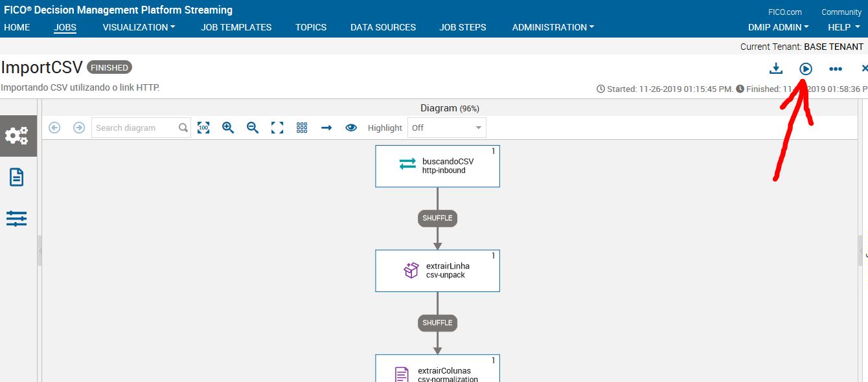
Task: Switch to the JOB TEMPLATES section
Action: click(x=236, y=27)
